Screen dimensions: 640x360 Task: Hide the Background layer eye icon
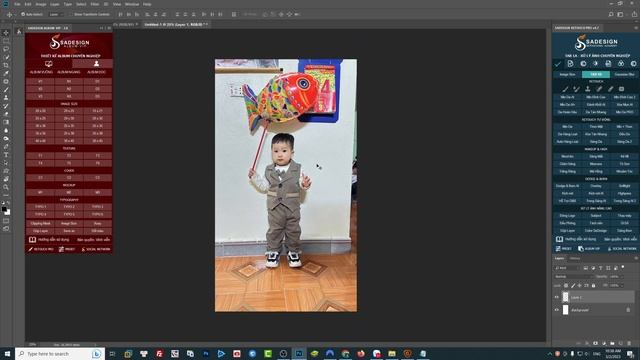tap(557, 310)
